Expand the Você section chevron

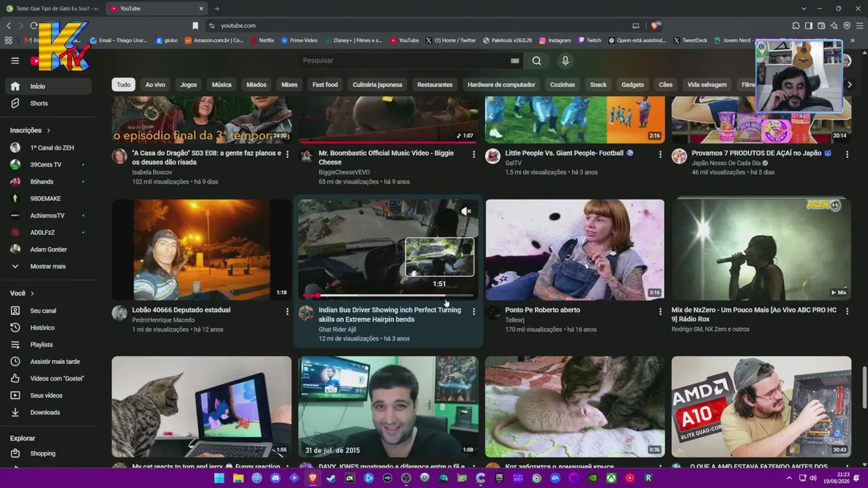32,293
